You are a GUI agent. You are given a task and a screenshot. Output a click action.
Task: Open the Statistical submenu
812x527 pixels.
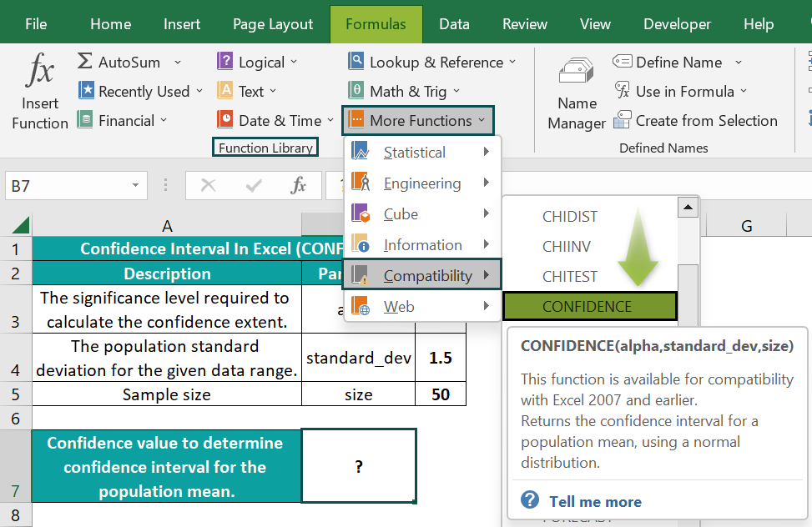coord(422,152)
